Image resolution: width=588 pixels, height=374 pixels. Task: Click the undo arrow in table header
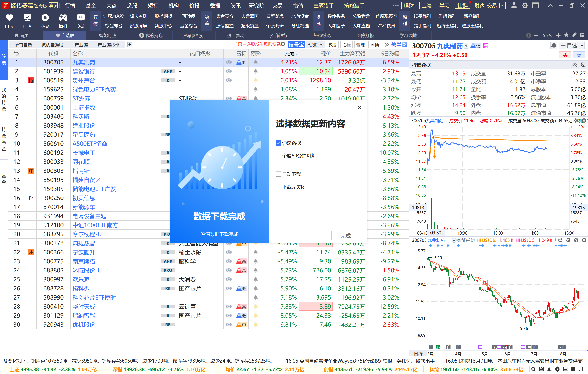point(16,54)
